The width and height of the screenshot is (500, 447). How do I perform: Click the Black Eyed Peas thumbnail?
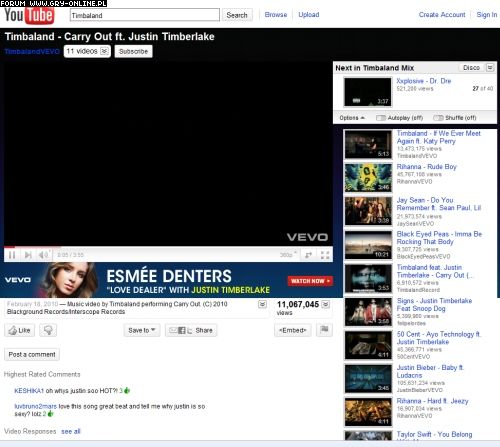(x=368, y=245)
